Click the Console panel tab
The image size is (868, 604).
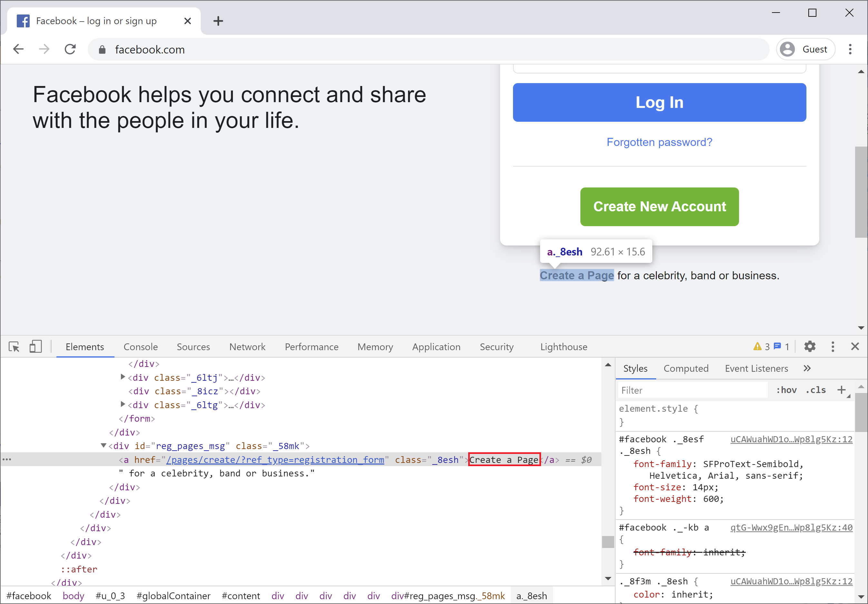(x=141, y=347)
